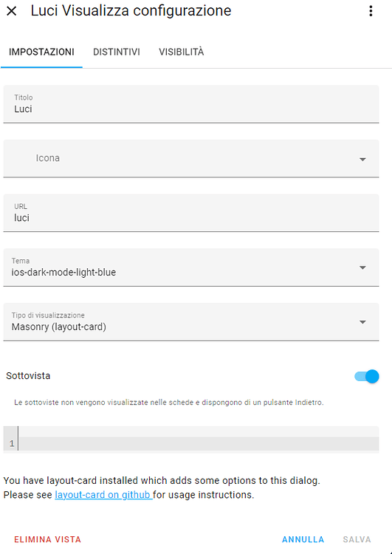Switch to the Distintivi tab
Screen dimensions: 392x554
[116, 52]
